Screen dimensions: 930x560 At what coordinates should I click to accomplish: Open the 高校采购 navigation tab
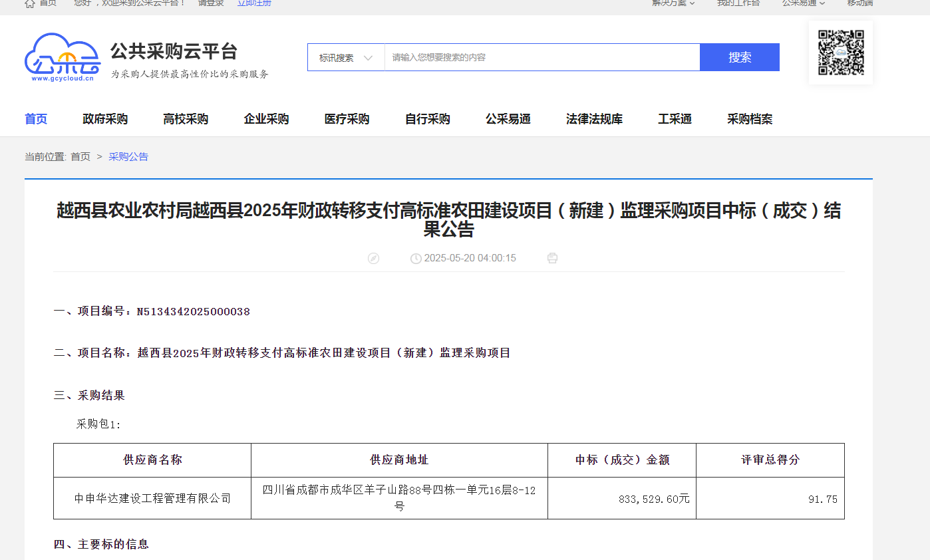click(186, 119)
